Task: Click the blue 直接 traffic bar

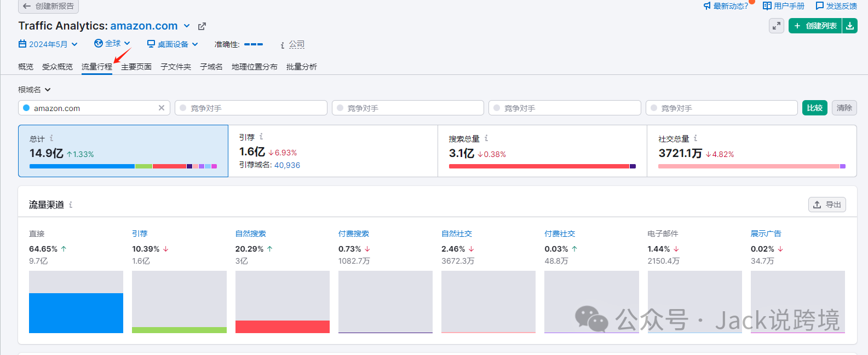Action: pyautogui.click(x=76, y=313)
